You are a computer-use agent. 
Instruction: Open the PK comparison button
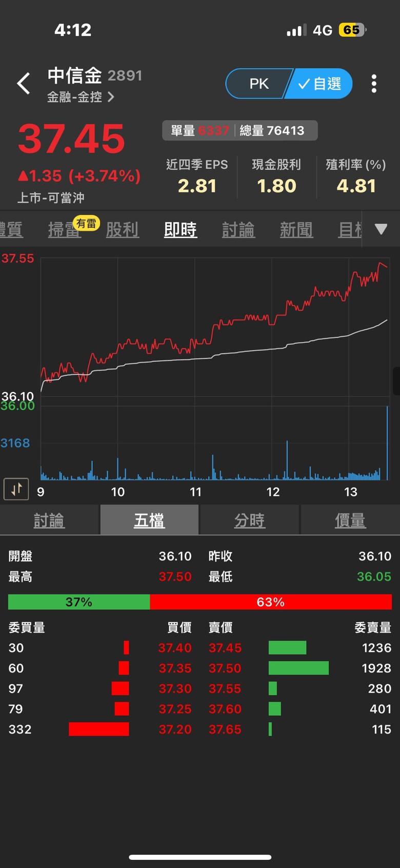(259, 84)
